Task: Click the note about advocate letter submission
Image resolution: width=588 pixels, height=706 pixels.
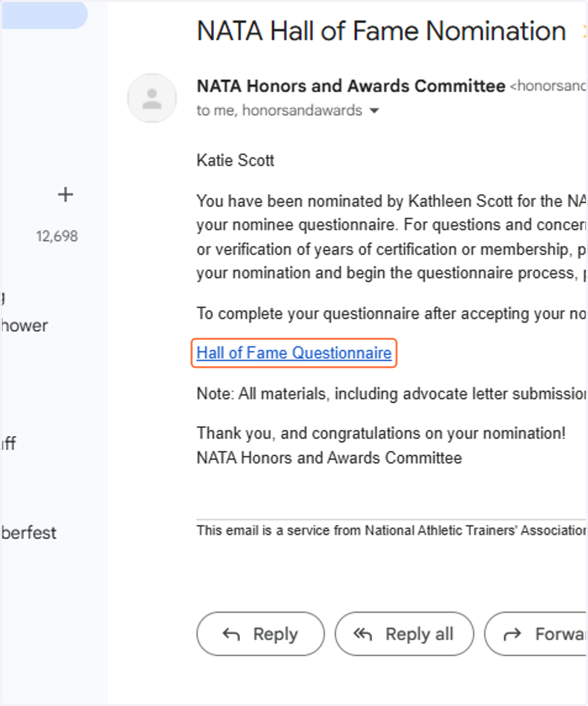Action: 392,393
